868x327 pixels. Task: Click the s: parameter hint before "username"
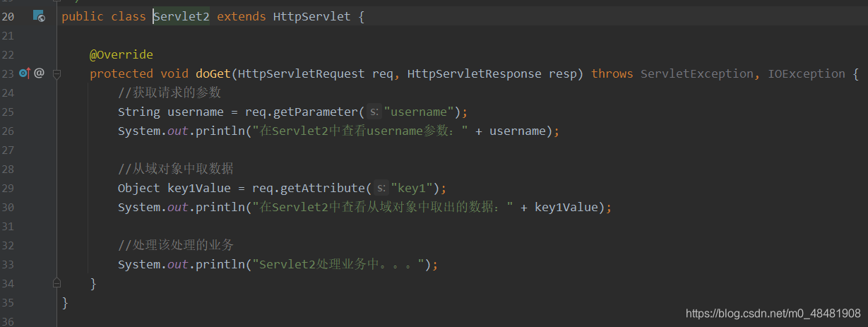click(x=375, y=112)
